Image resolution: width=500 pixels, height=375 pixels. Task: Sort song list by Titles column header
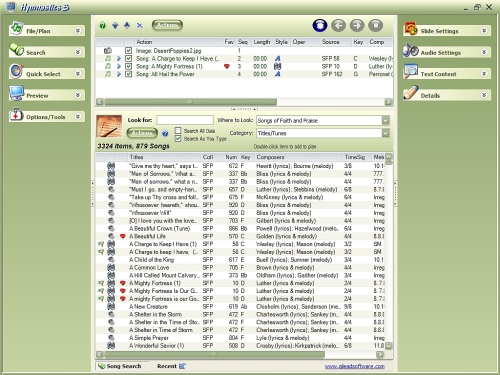(x=165, y=157)
